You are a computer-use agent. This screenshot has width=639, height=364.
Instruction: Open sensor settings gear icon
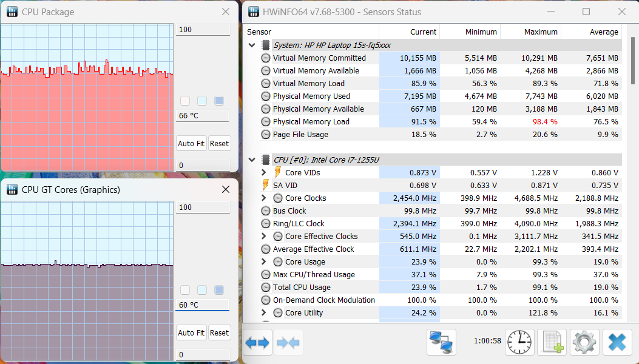coord(584,342)
